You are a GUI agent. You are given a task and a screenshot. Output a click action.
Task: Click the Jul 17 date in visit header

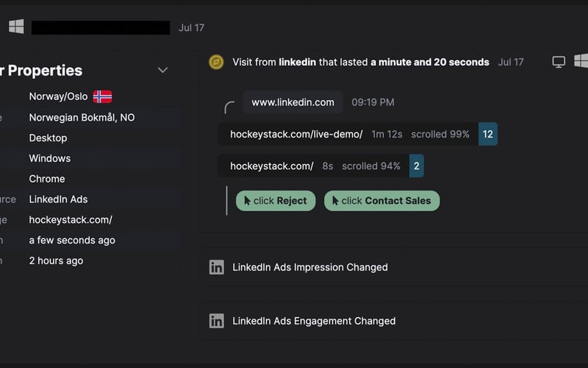510,62
